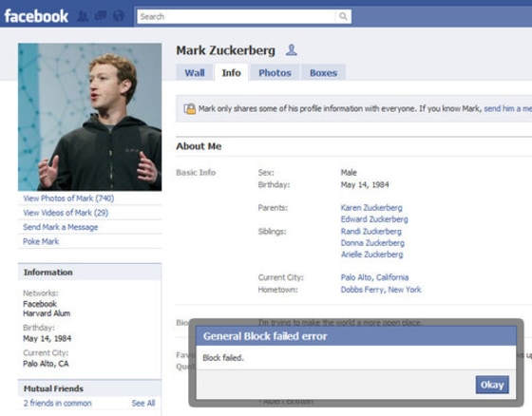532x416 pixels.
Task: Click the profile picture thumbnail
Action: (x=90, y=117)
